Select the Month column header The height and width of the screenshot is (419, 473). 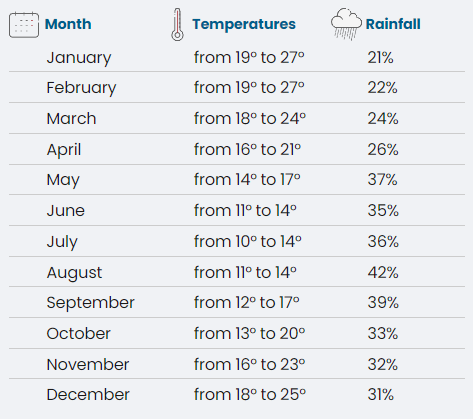tap(68, 24)
